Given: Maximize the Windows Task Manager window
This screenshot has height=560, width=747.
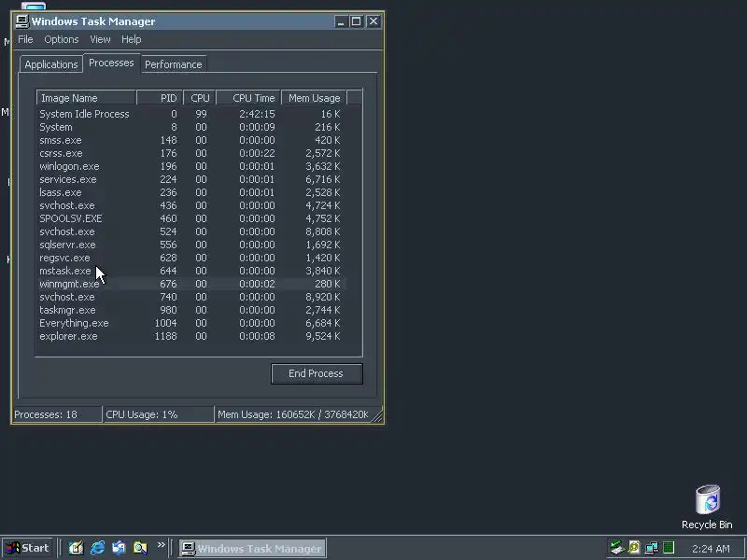Looking at the screenshot, I should coord(356,21).
